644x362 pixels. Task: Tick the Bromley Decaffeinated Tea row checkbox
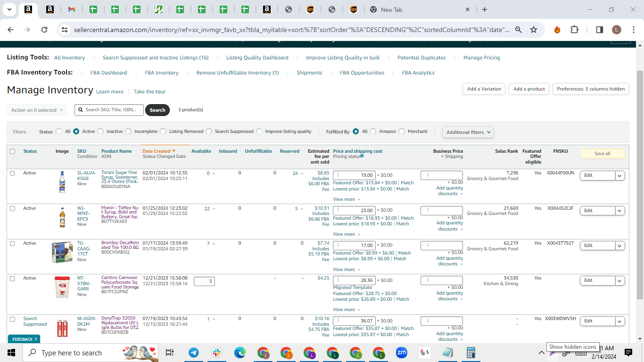point(12,243)
